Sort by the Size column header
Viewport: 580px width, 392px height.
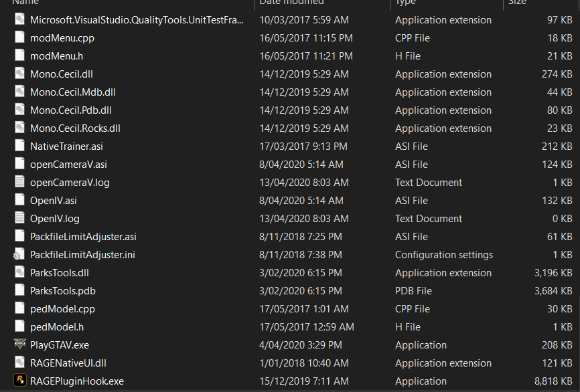[x=517, y=3]
